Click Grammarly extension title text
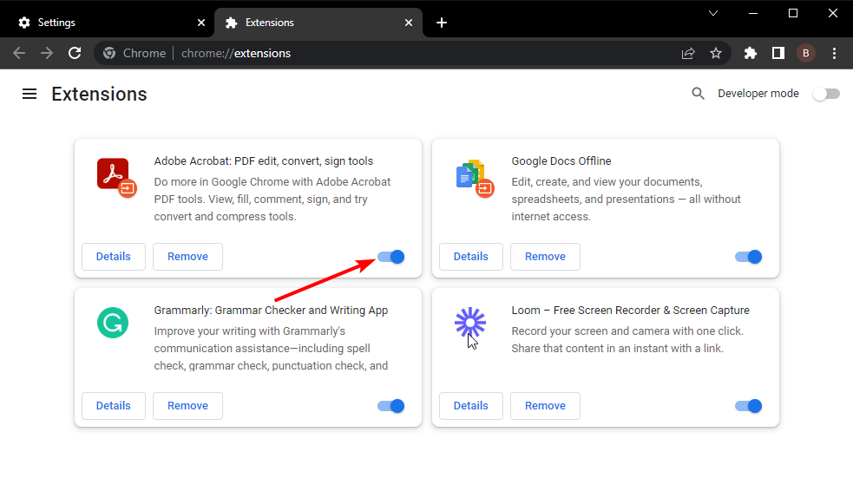The image size is (853, 504). 271,310
